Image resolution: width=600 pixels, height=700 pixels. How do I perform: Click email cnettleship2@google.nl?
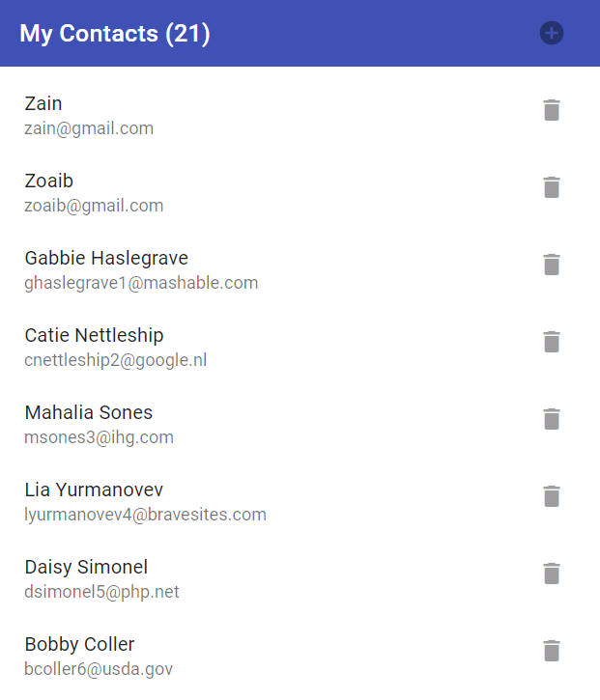115,360
